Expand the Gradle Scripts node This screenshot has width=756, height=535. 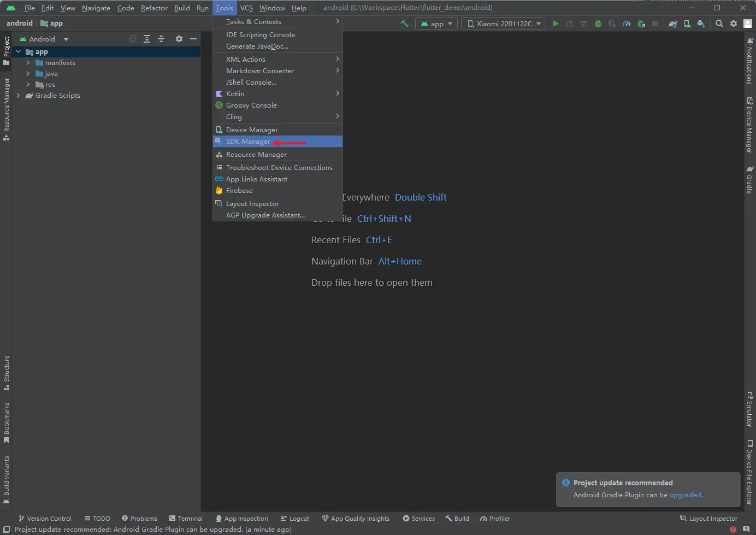[x=18, y=96]
